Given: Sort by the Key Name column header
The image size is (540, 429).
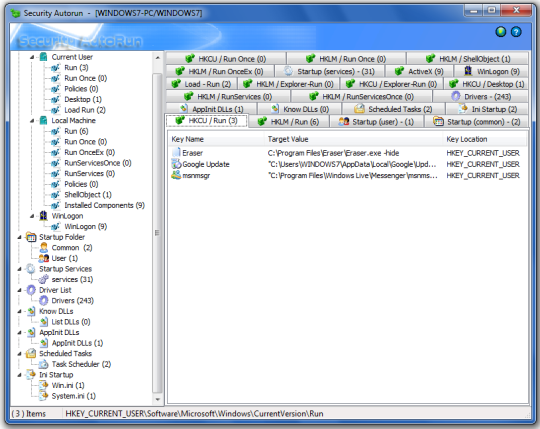Looking at the screenshot, I should tap(216, 139).
